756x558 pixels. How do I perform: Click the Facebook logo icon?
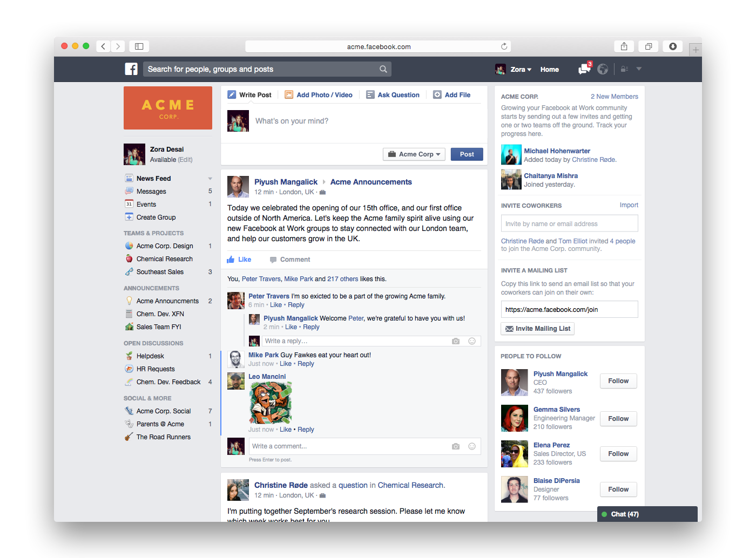tap(131, 69)
